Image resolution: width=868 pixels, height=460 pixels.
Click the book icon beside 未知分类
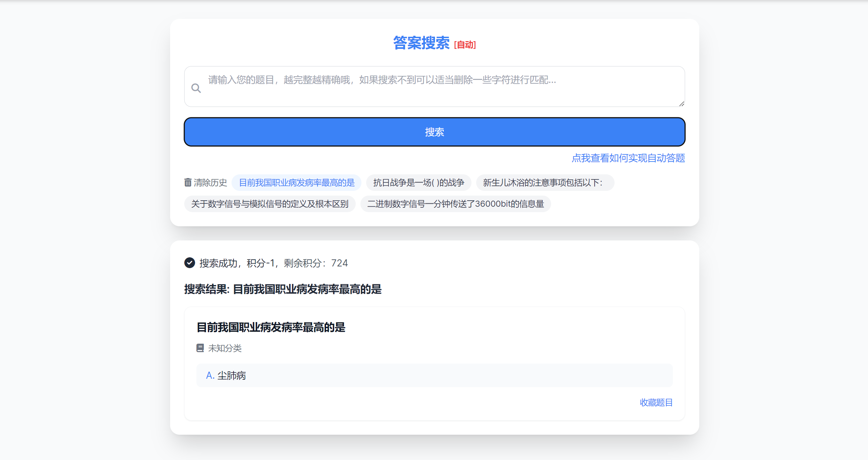pyautogui.click(x=200, y=348)
